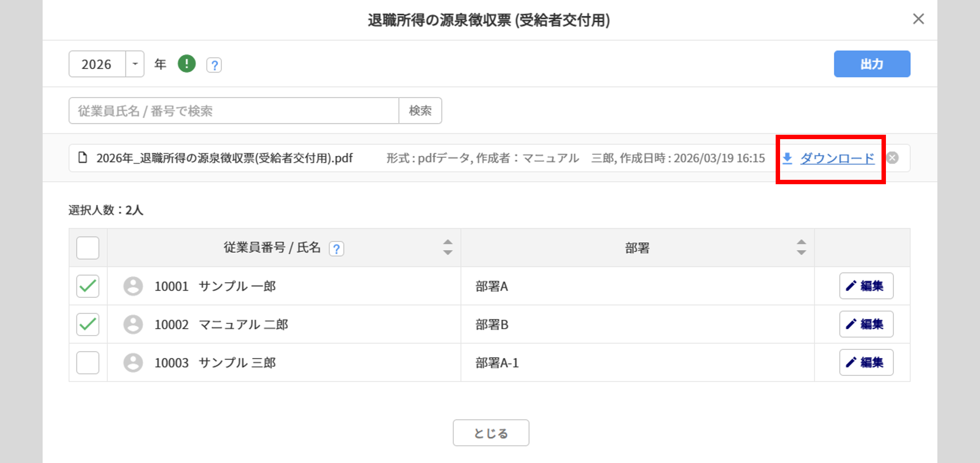Close the dialog with the X icon
This screenshot has width=980, height=463.
[918, 19]
